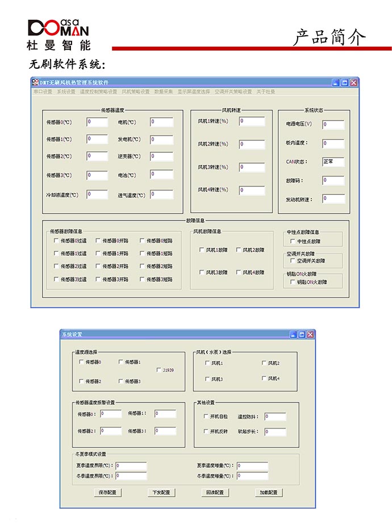Click the 保存配置 button
392x532 pixels.
[x=107, y=492]
